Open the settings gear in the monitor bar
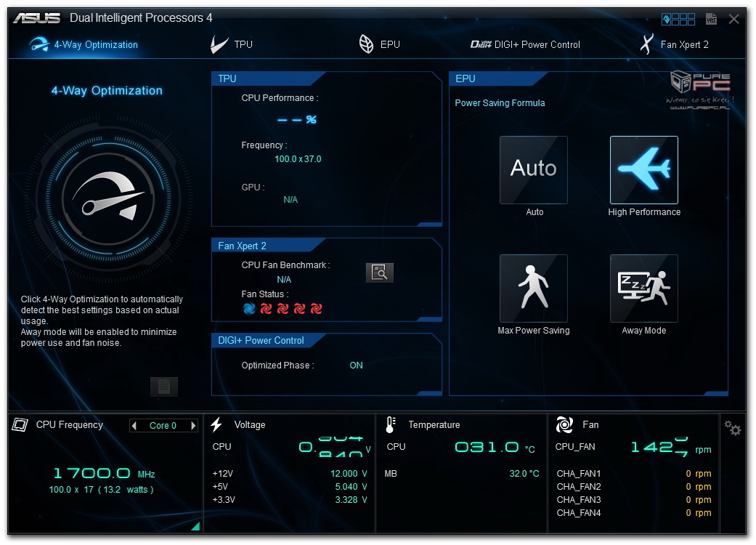Image resolution: width=756 pixels, height=545 pixels. (733, 429)
